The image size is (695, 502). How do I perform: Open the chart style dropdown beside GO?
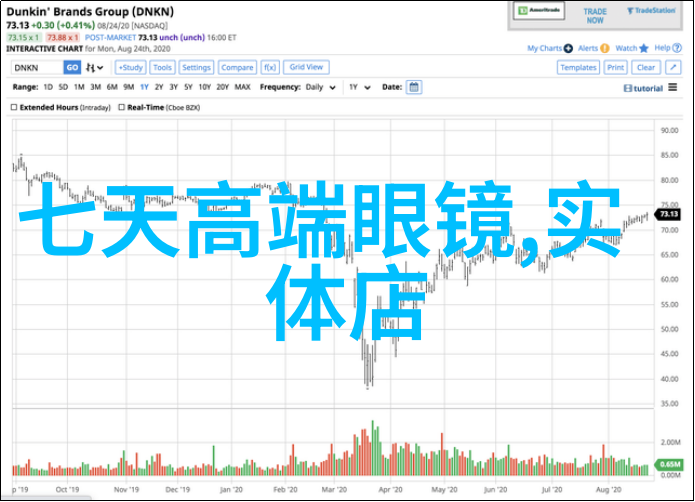(94, 67)
